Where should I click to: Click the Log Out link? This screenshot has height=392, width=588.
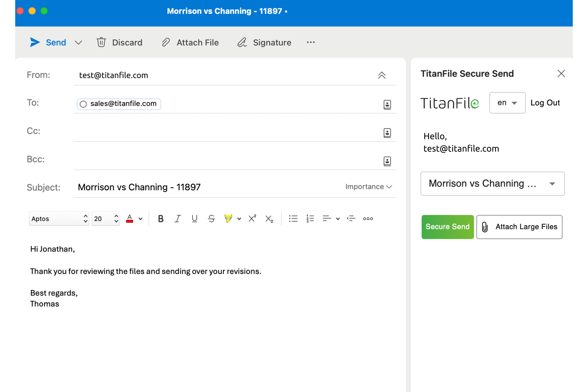pyautogui.click(x=545, y=103)
